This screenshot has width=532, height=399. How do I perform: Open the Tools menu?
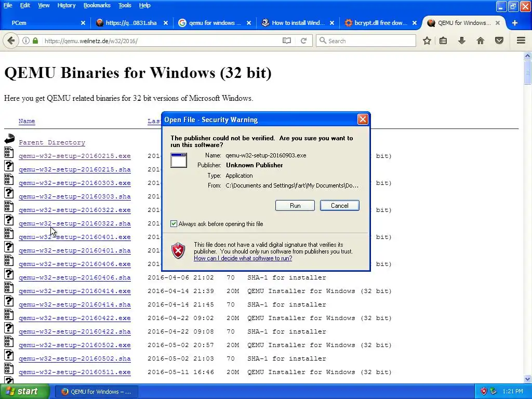point(125,5)
